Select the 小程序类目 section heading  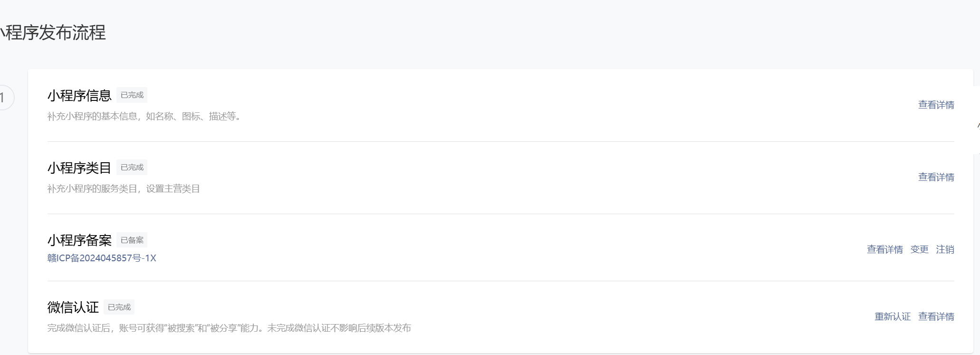click(x=79, y=168)
